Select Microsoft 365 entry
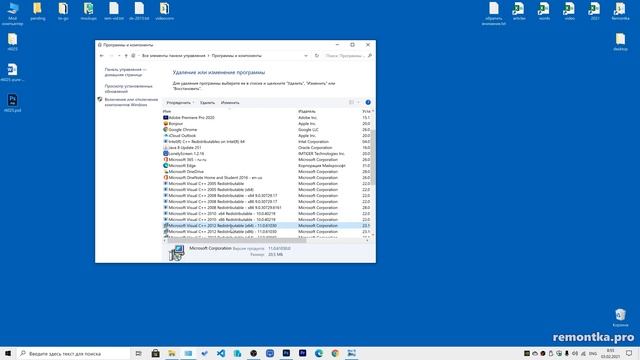Screen dimensions: 640x360 point(267,160)
